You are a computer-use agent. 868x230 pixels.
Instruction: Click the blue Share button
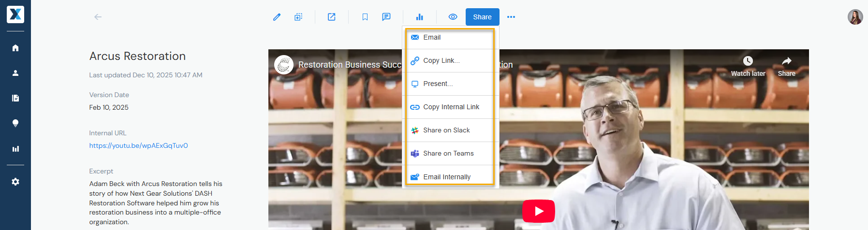coord(482,17)
